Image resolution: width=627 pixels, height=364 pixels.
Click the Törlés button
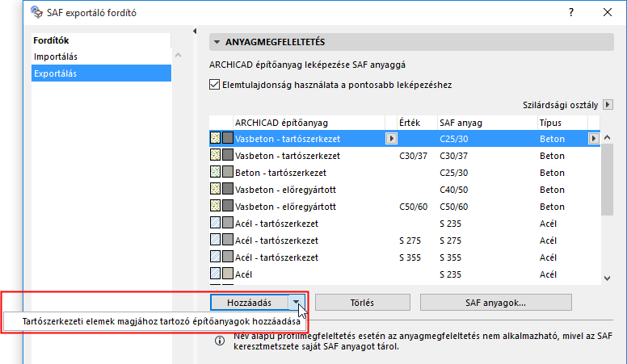362,303
